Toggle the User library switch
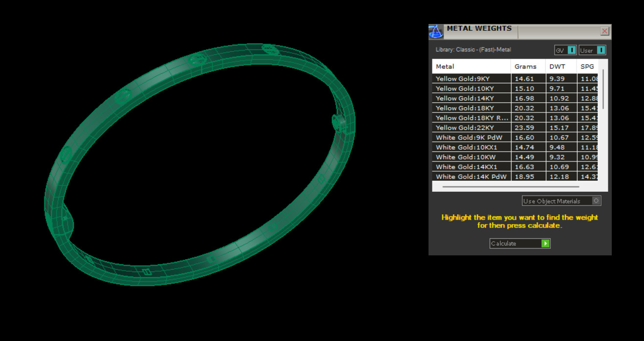Viewport: 644px width, 341px height. click(x=592, y=50)
